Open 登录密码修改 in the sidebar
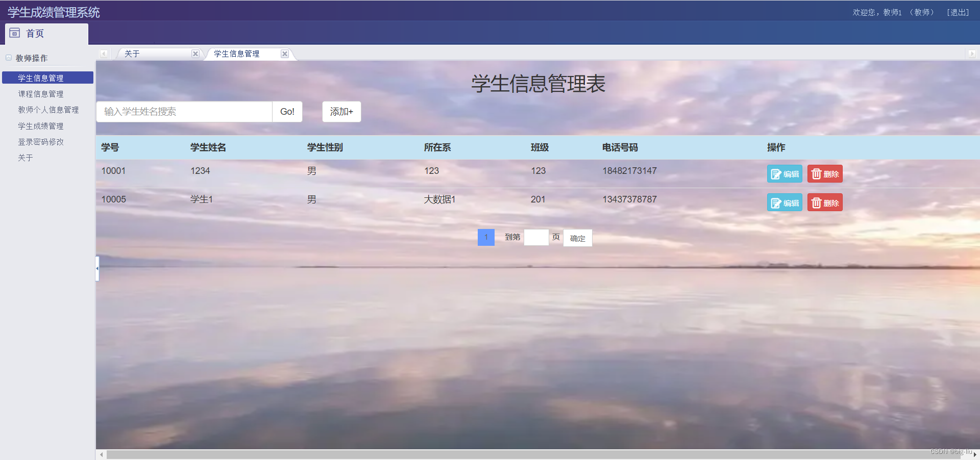This screenshot has height=460, width=980. pos(41,142)
